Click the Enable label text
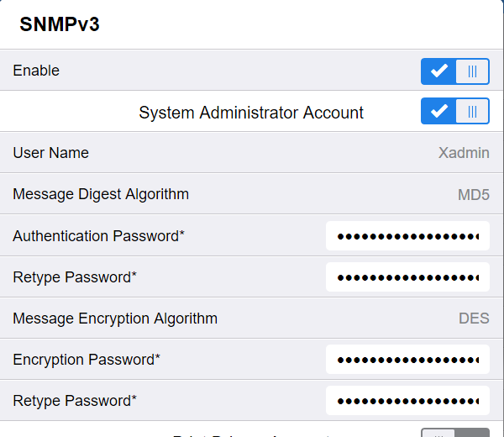Image resolution: width=504 pixels, height=437 pixels. coord(36,71)
